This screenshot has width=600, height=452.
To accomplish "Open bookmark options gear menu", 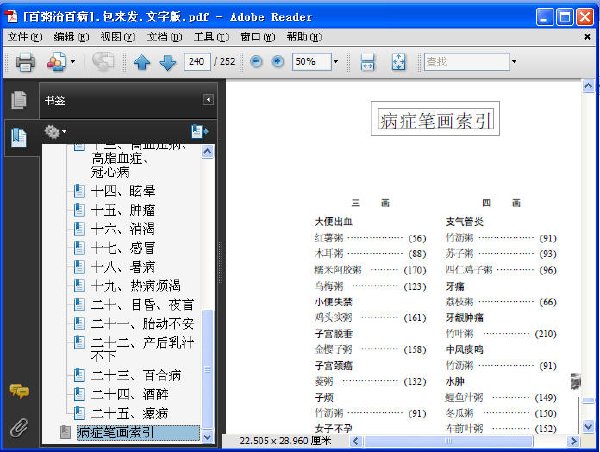I will (54, 132).
